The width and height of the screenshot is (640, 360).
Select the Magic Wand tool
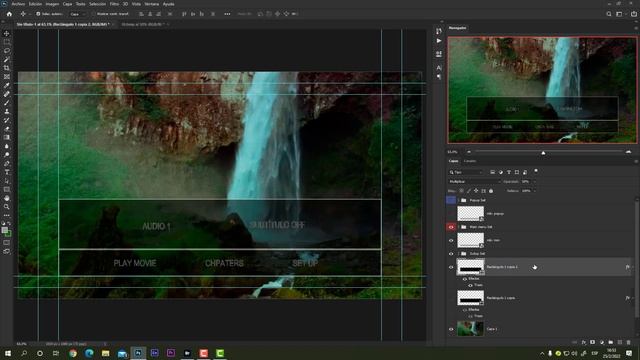[7, 60]
